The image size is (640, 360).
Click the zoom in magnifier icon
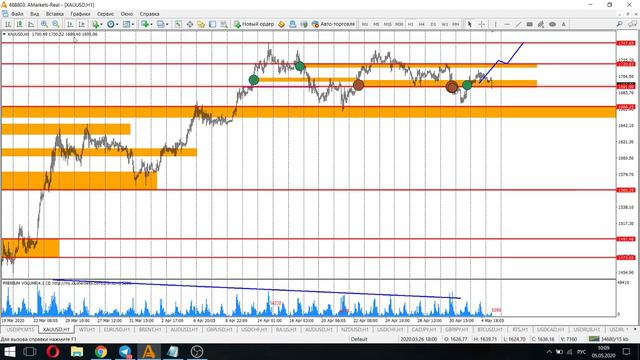(x=44, y=24)
